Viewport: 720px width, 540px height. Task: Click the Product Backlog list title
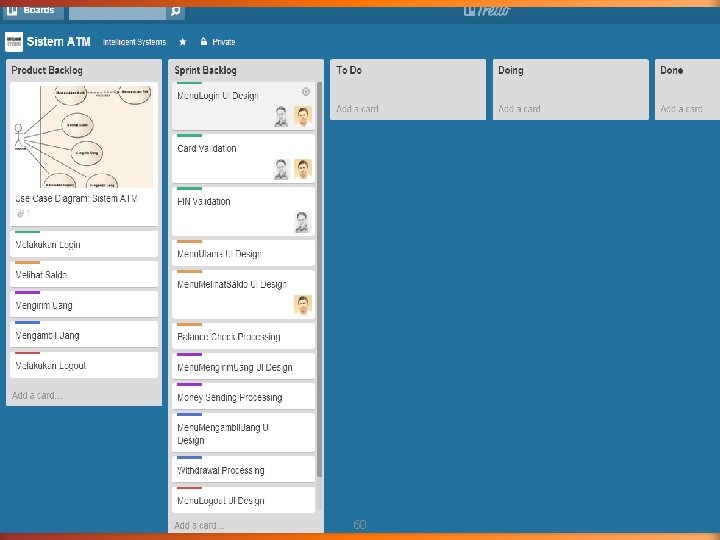point(47,70)
